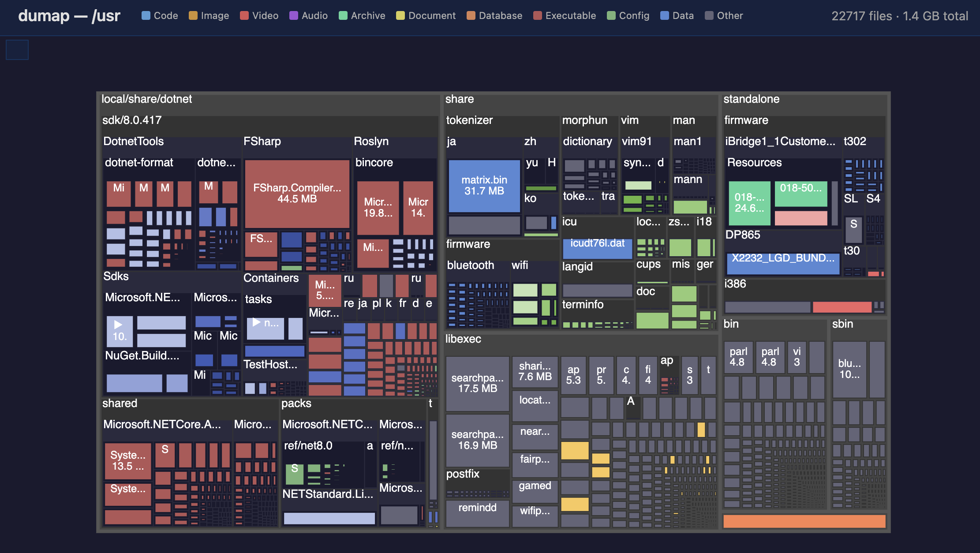Click the Audio category icon in the legend

coord(293,15)
